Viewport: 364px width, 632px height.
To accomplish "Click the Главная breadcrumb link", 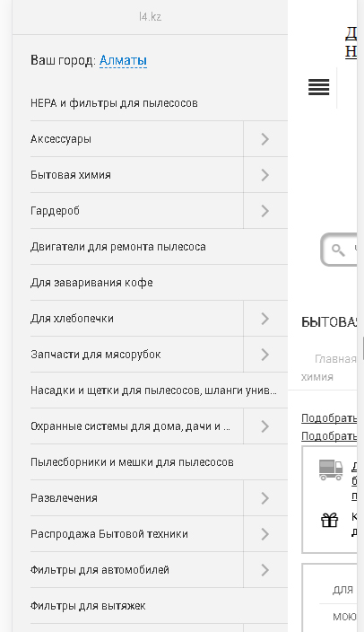I will (x=335, y=359).
